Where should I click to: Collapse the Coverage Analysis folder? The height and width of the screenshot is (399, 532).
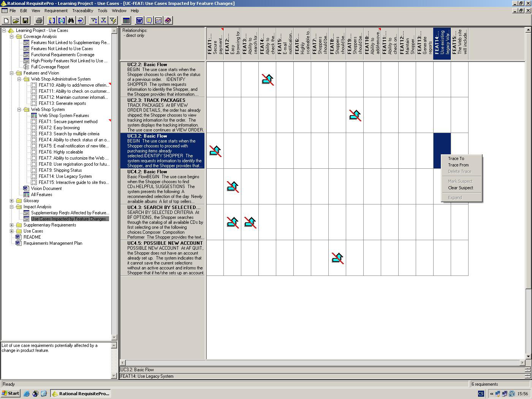coord(12,36)
